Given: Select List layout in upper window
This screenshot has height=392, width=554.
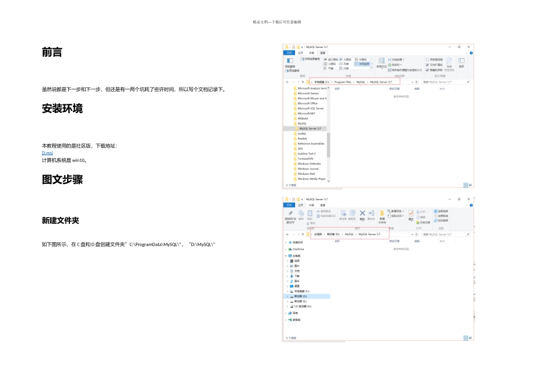Looking at the screenshot, I should point(344,64).
